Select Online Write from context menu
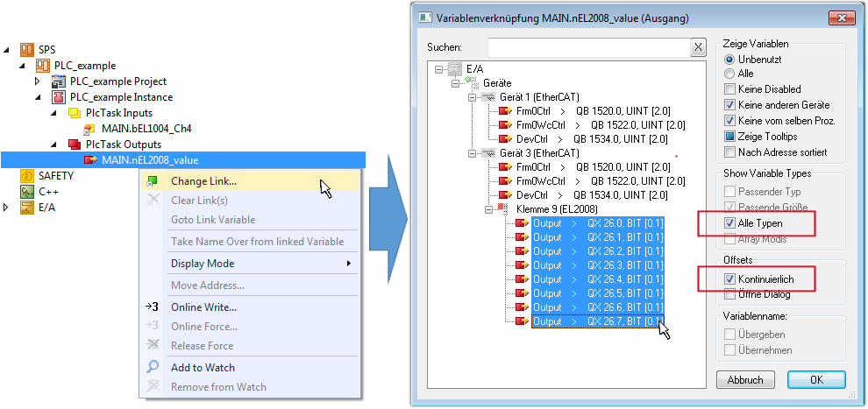Viewport: 868px width, 409px height. [203, 307]
